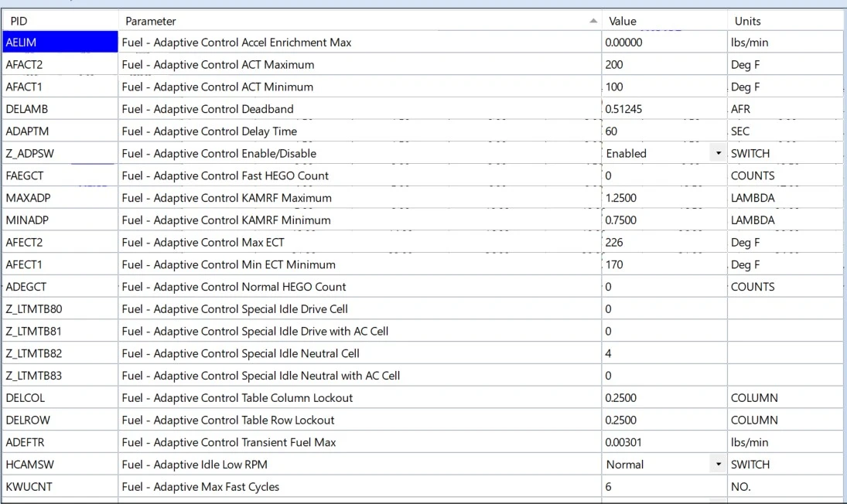Edit the AELIM value 0.00000
Screen dimensions: 847x504
point(664,42)
